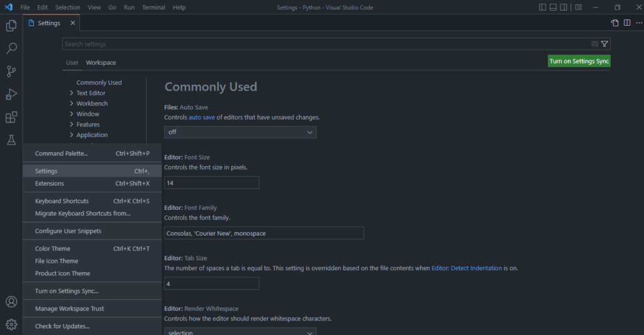The image size is (644, 335).
Task: Click the Split Editor Right icon
Action: coord(627,23)
